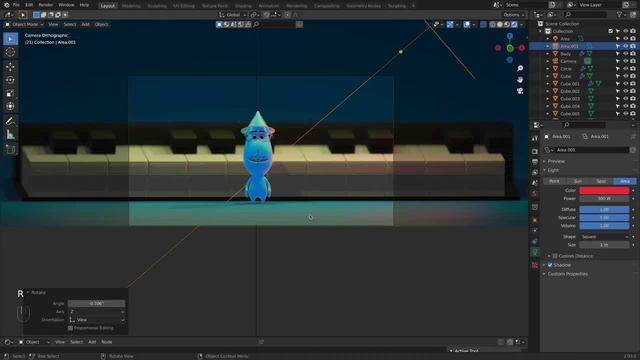Viewport: 640px width, 360px height.
Task: Open the Window menu
Action: coord(66,5)
